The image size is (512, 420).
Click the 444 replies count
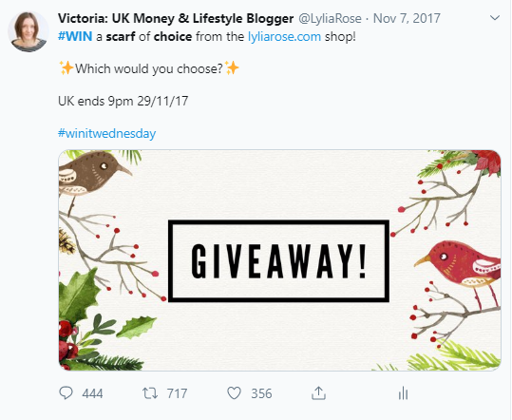[92, 393]
